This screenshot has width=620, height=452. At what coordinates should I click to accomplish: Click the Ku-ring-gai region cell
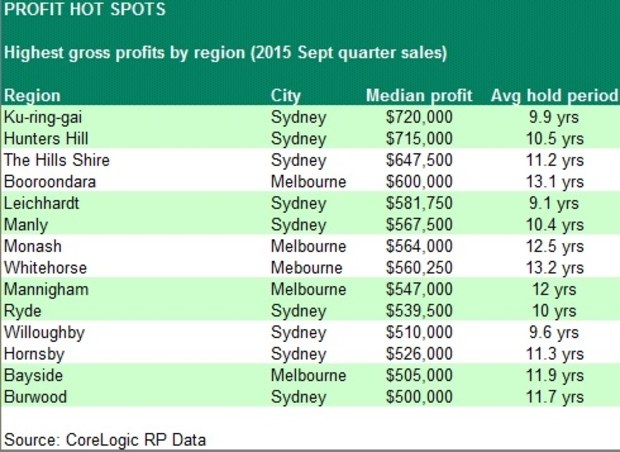pos(43,117)
